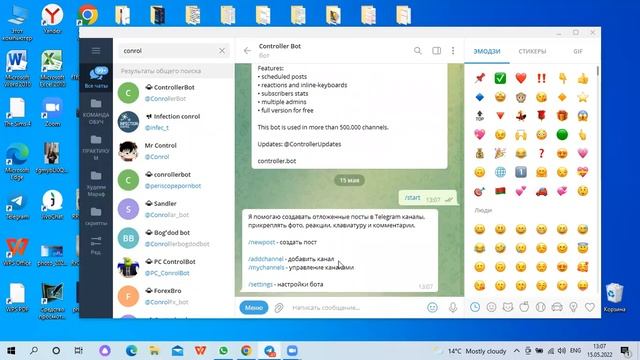640x360 pixels.
Task: Select the Эмодзи tab
Action: click(487, 51)
